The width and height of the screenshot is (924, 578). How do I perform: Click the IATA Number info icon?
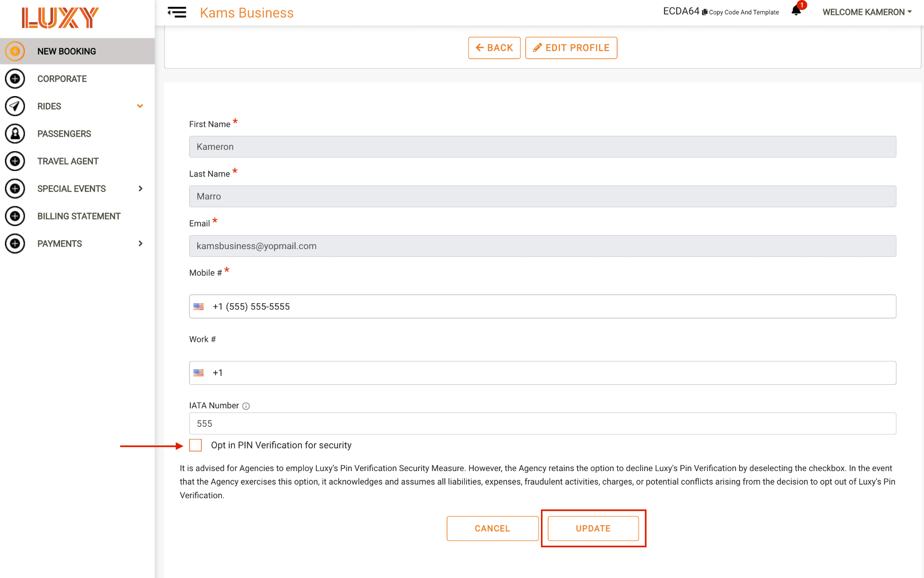[x=246, y=406]
